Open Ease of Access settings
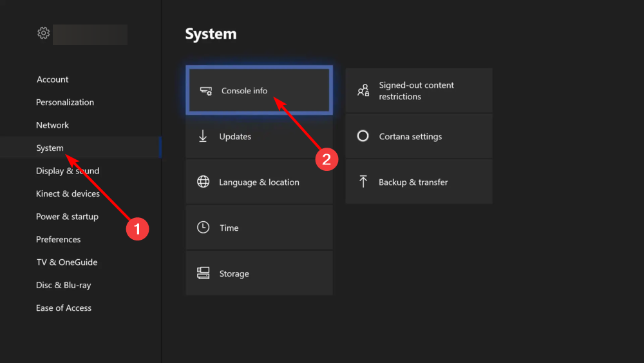 (x=64, y=308)
